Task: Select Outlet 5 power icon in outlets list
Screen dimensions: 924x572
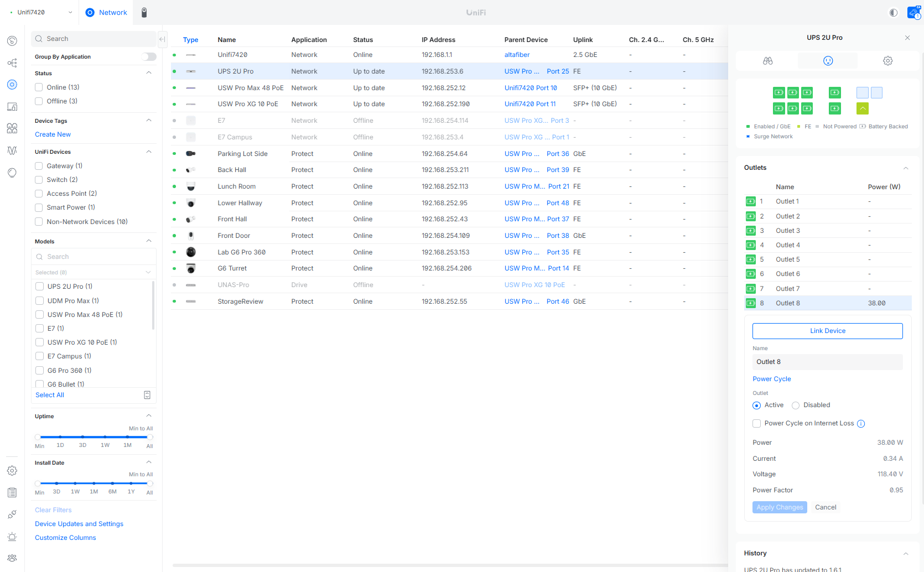Action: [751, 259]
